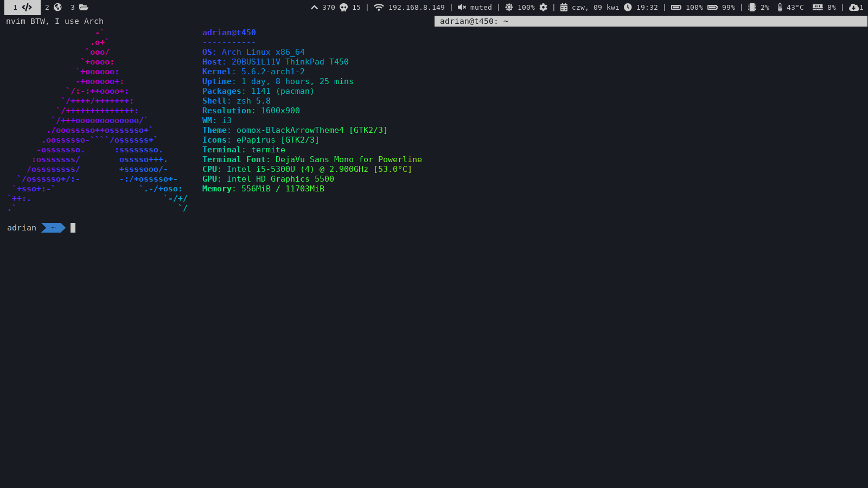Screen dimensions: 868x488
Task: Click the RAM memory icon
Action: tap(818, 8)
